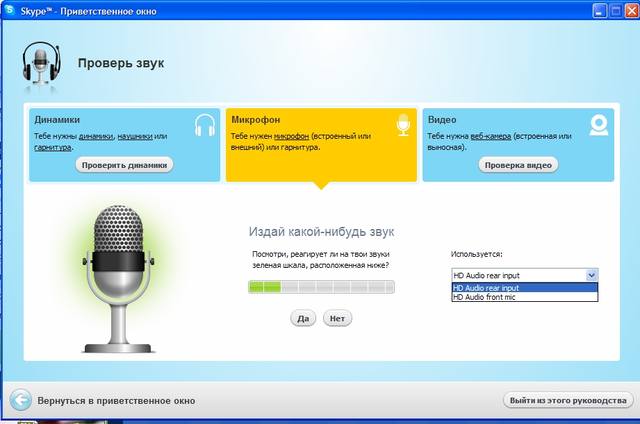The height and width of the screenshot is (424, 640).
Task: Maximize the Skype window
Action: [x=615, y=11]
